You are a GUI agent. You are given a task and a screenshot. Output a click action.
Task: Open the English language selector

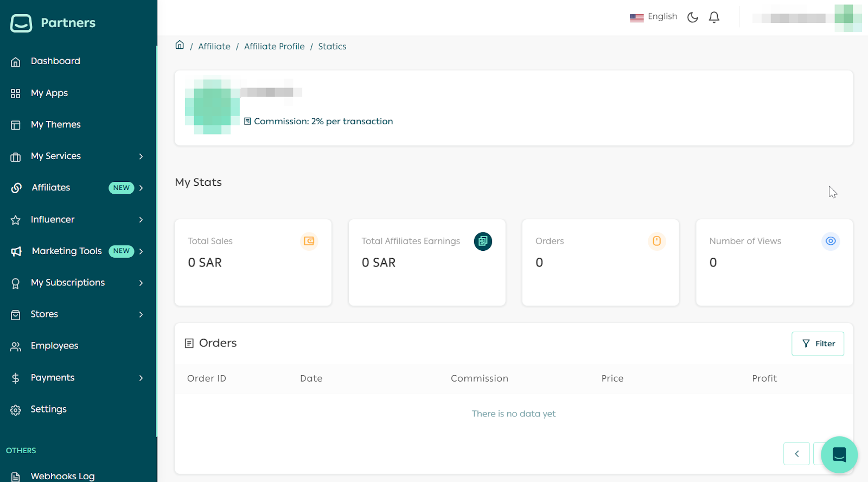point(654,17)
